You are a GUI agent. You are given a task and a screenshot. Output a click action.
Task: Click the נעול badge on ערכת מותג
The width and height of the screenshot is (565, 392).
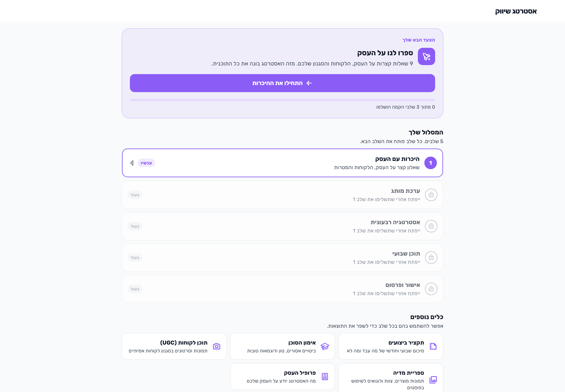coord(135,195)
